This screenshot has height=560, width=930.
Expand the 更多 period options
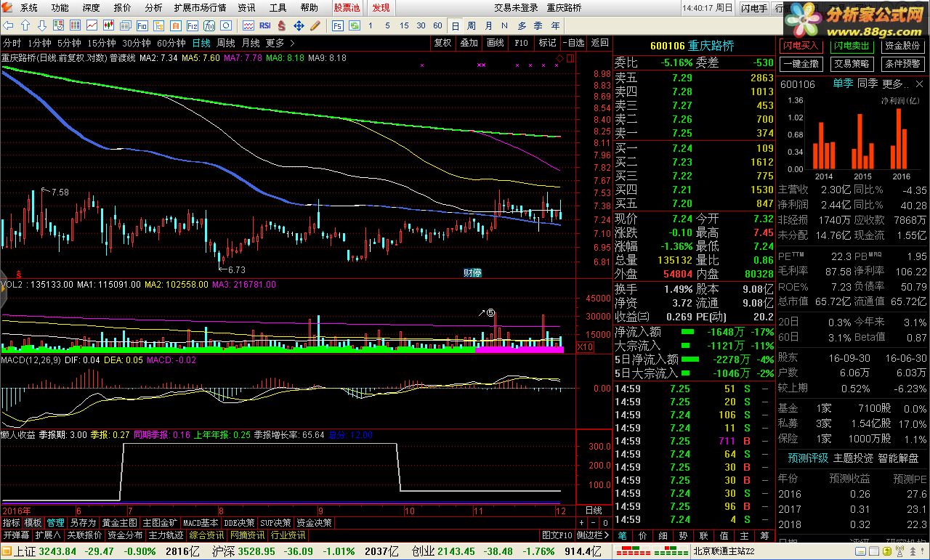[280, 43]
